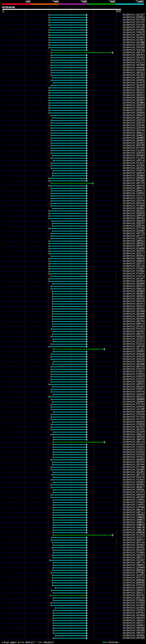Screen dimensions: 146x644
Task: Open the UniRef100_P16032 hit label
Action: (x=133, y=344)
